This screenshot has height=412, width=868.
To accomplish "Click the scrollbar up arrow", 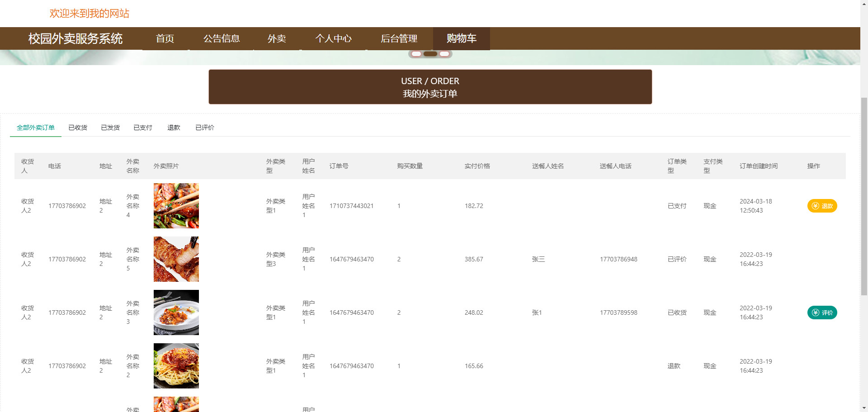I will coord(864,4).
